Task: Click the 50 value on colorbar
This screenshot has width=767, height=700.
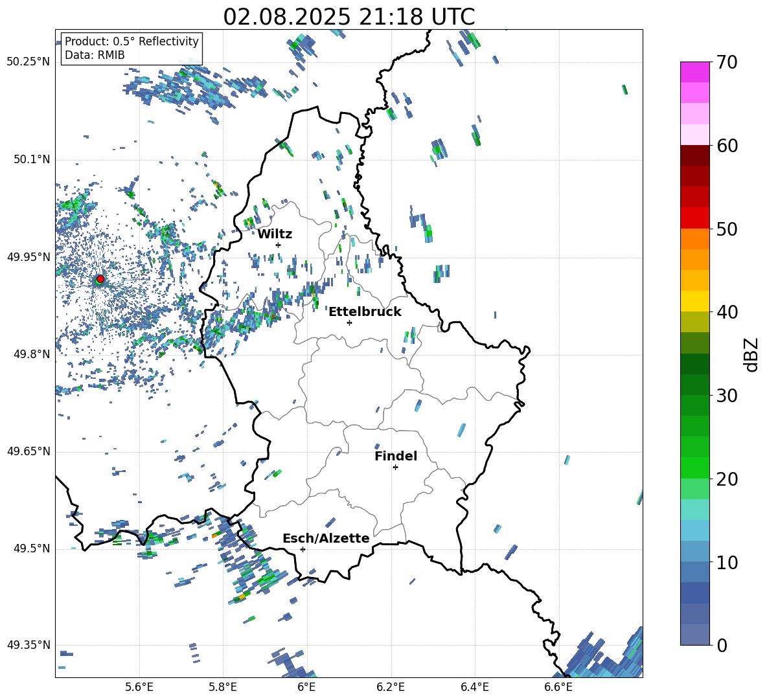Action: click(x=726, y=229)
